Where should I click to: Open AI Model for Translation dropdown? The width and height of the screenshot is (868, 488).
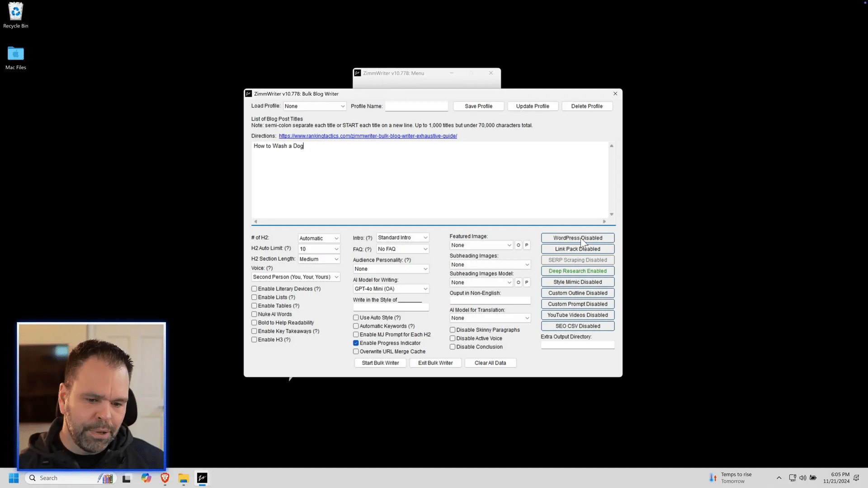(x=490, y=318)
